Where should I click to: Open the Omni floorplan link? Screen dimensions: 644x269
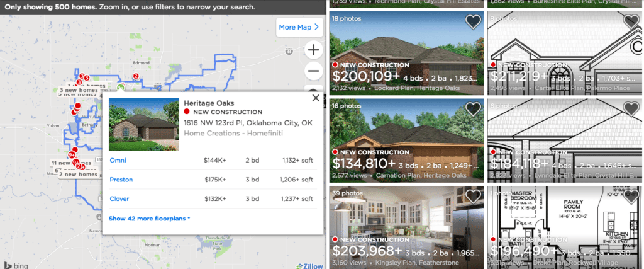click(x=118, y=161)
